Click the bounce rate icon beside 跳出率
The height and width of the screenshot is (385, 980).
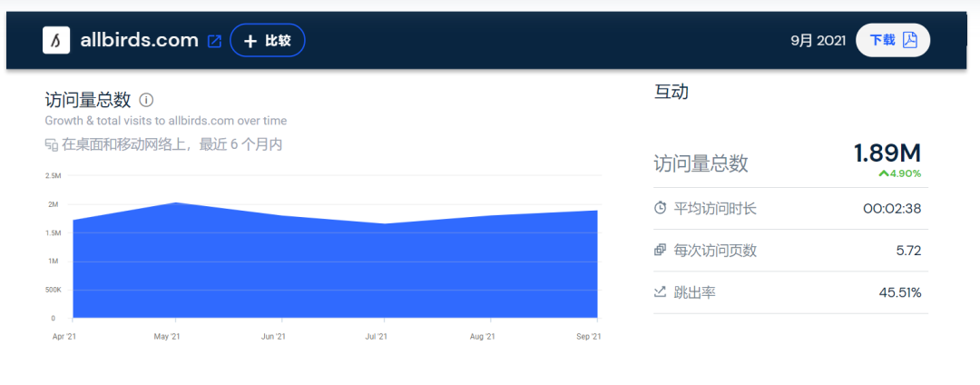pos(660,291)
